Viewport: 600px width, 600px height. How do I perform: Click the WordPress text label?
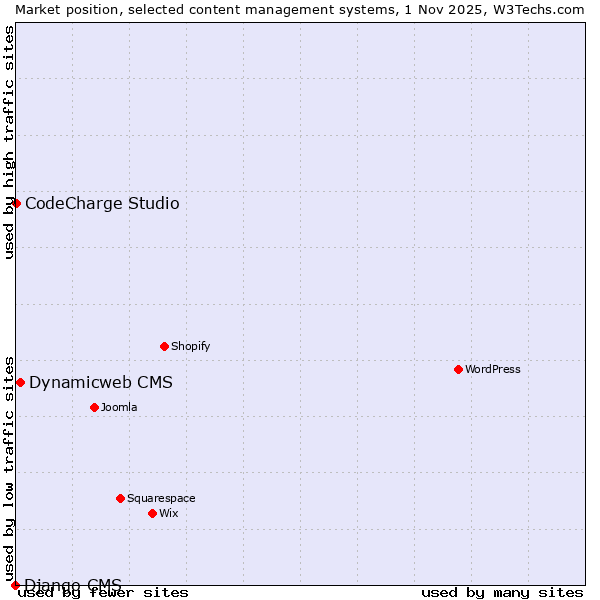(492, 369)
